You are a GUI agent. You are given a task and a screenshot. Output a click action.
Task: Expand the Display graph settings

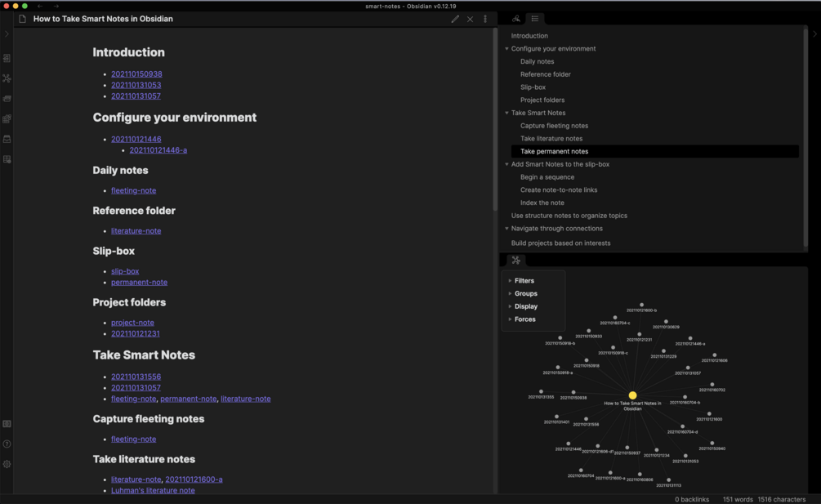coord(526,306)
